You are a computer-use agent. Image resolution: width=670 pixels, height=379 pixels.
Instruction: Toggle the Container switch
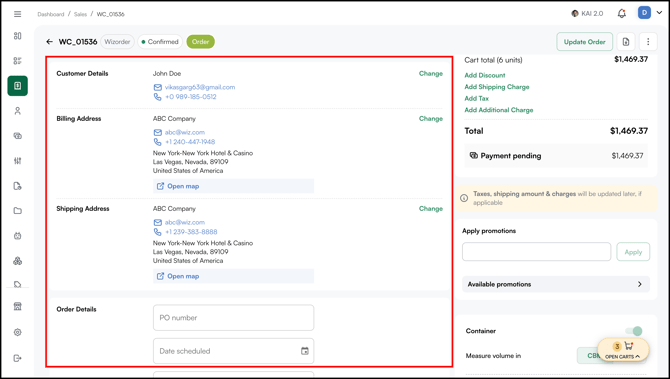coord(634,331)
